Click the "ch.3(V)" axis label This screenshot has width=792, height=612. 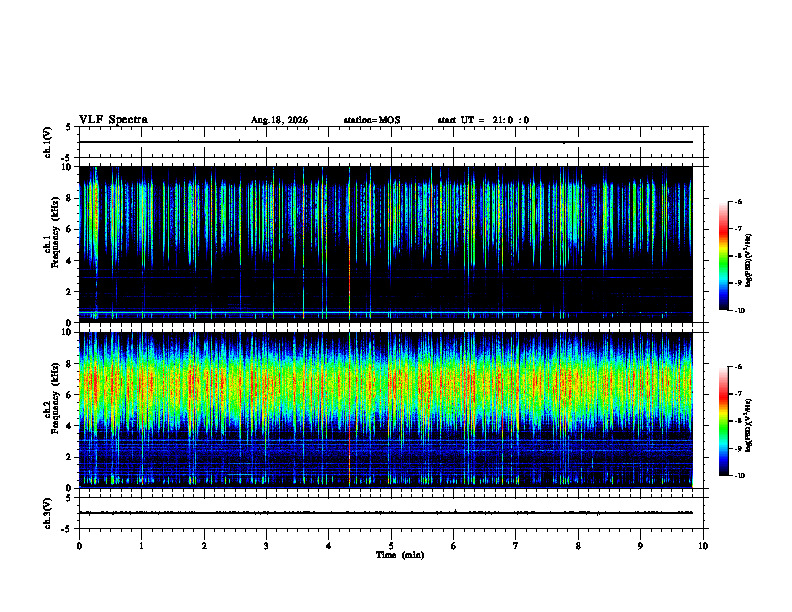(x=48, y=514)
